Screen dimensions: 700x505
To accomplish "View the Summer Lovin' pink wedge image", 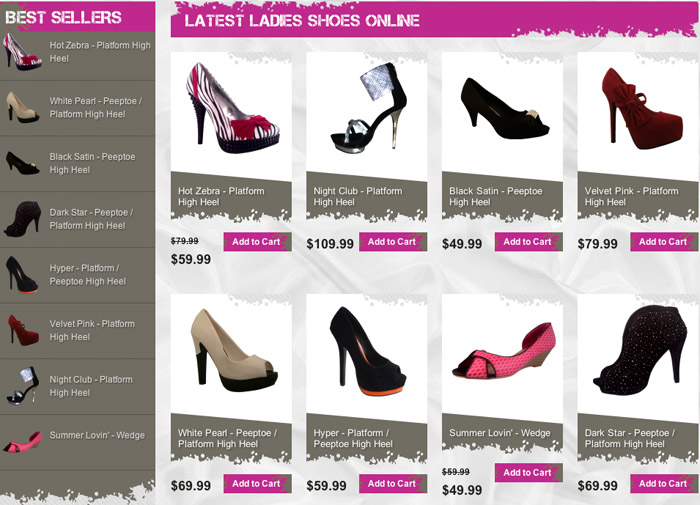I will [504, 351].
